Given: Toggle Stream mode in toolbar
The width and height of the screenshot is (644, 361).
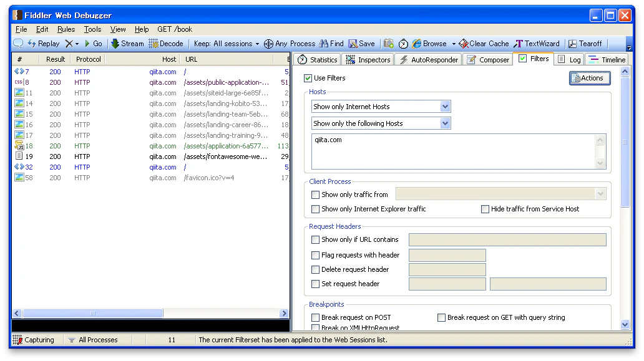Looking at the screenshot, I should coord(127,44).
